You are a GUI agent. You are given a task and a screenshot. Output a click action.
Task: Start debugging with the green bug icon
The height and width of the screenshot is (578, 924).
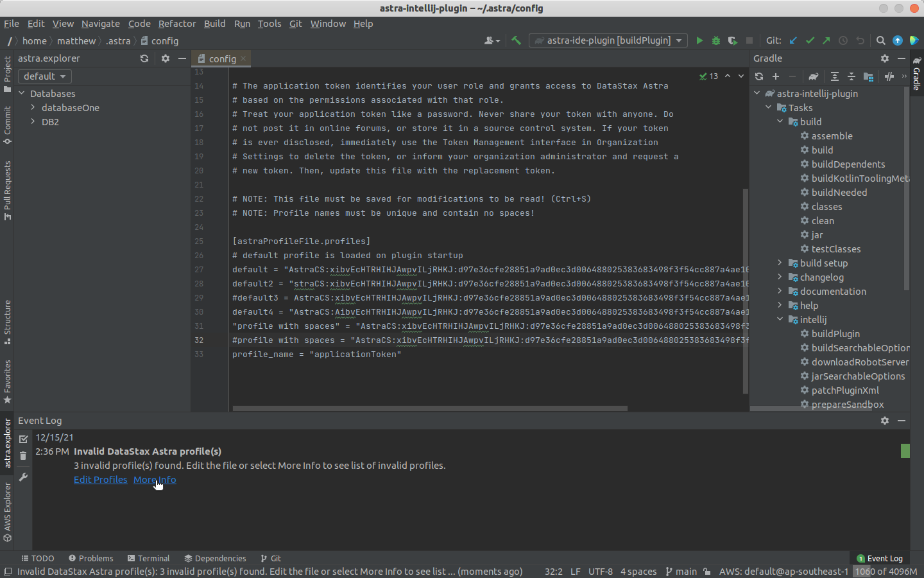(x=716, y=40)
